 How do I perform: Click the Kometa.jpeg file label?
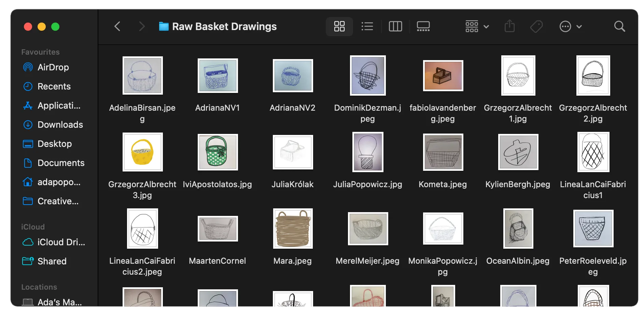443,184
